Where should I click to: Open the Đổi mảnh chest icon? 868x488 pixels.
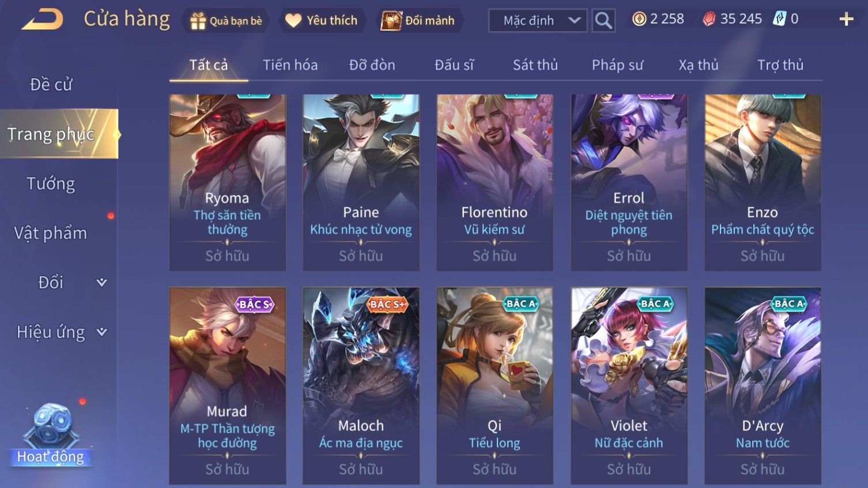tap(391, 21)
